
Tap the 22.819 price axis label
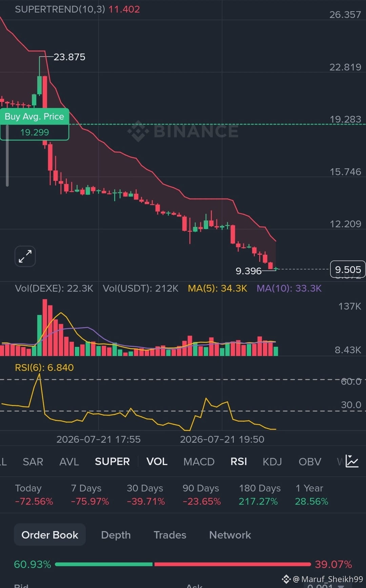345,67
